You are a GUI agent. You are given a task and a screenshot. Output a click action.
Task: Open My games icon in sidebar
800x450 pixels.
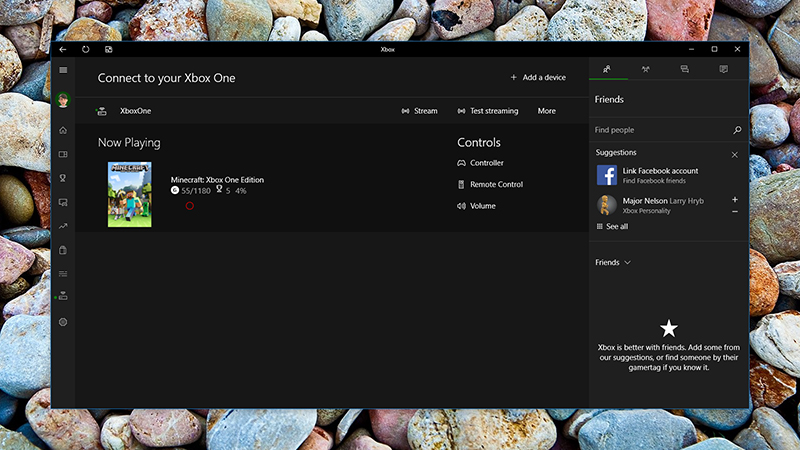[x=63, y=154]
